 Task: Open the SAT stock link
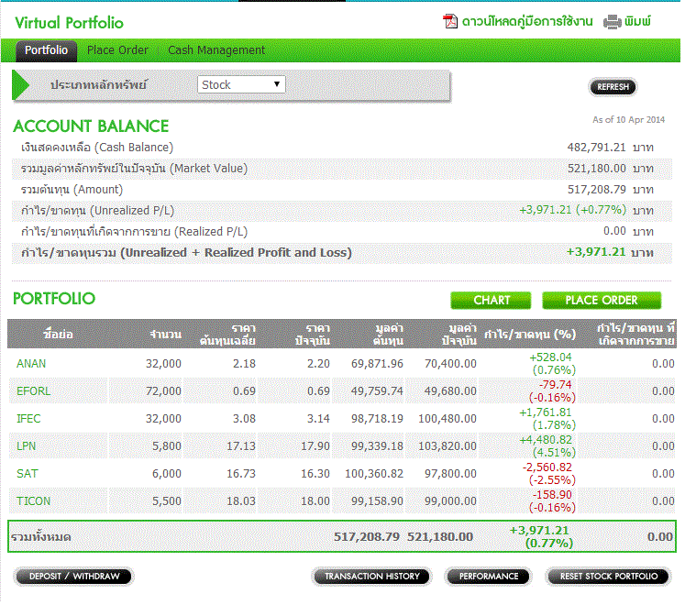click(x=28, y=474)
